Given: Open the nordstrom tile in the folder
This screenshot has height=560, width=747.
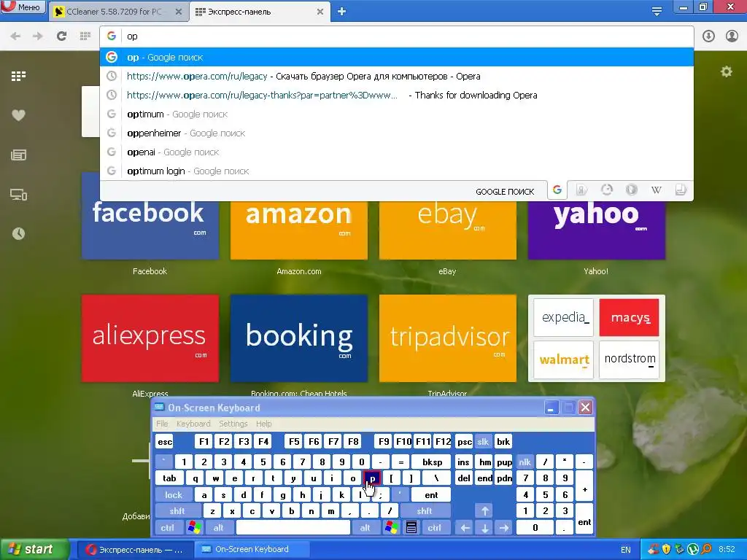Looking at the screenshot, I should click(630, 359).
